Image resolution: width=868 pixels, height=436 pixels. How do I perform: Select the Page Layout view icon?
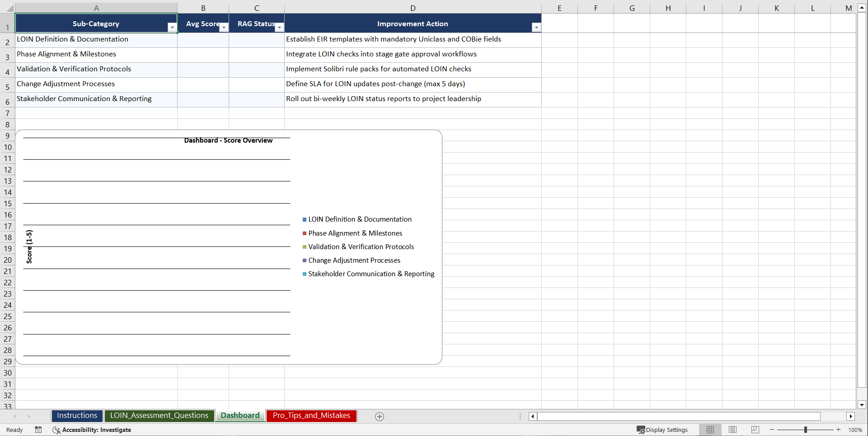[732, 430]
